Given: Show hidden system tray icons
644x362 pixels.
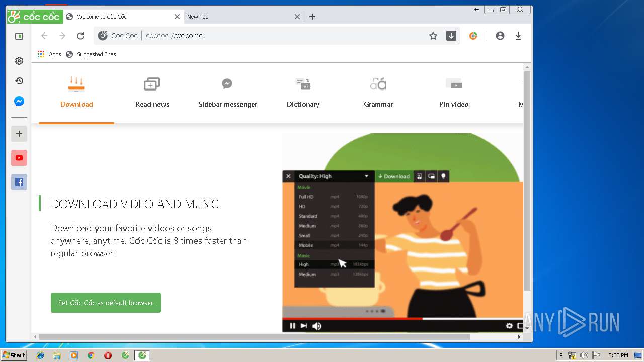Looking at the screenshot, I should coord(561,355).
